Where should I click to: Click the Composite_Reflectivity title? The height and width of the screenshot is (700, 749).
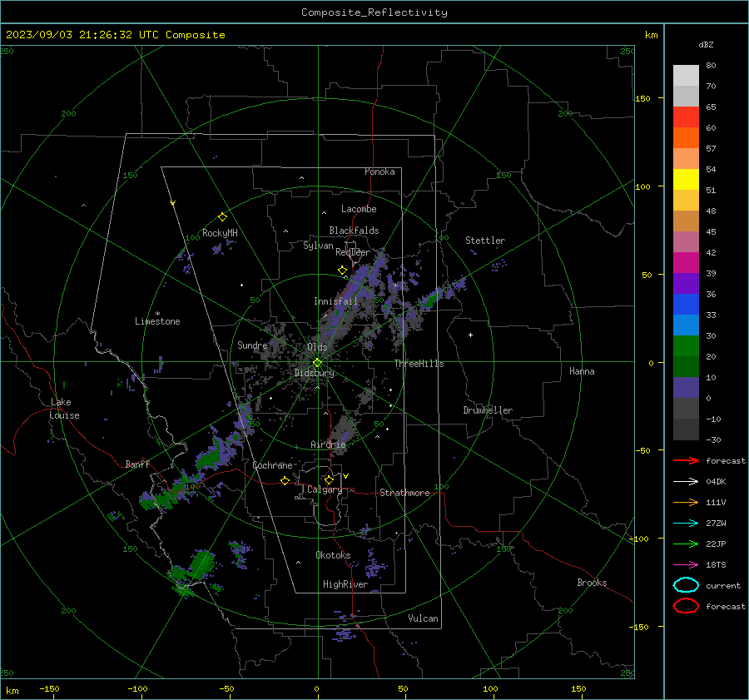pos(374,12)
